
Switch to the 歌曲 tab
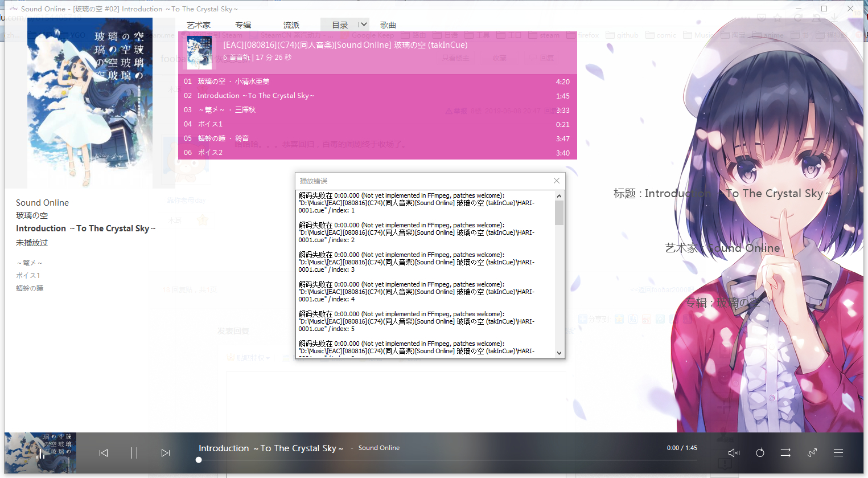click(x=388, y=25)
